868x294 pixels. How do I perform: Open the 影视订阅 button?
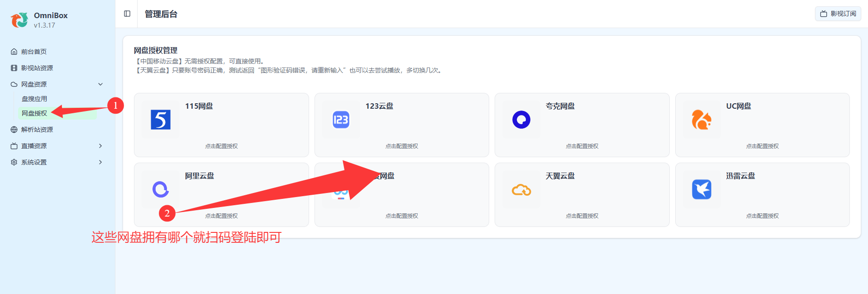point(838,14)
